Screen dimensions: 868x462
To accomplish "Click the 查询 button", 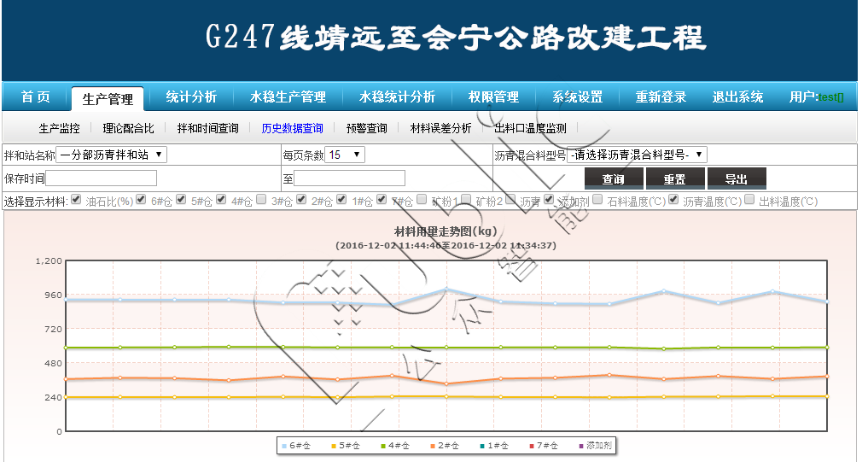I will 612,178.
